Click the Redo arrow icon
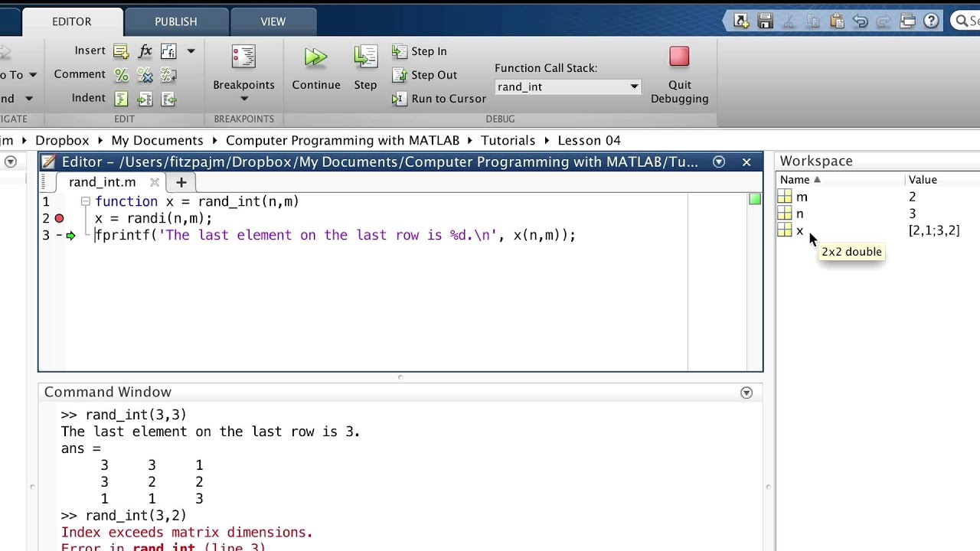 [x=884, y=21]
